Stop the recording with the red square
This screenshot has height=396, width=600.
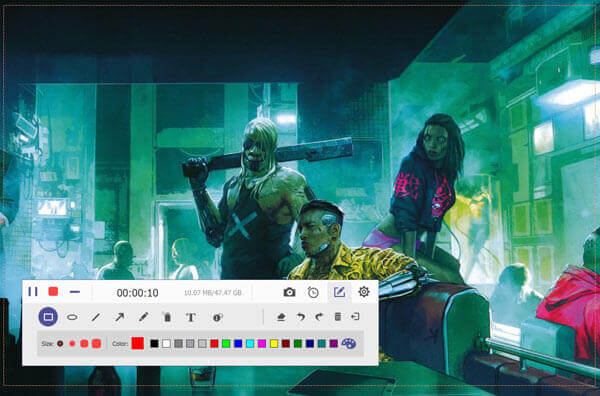pos(53,292)
